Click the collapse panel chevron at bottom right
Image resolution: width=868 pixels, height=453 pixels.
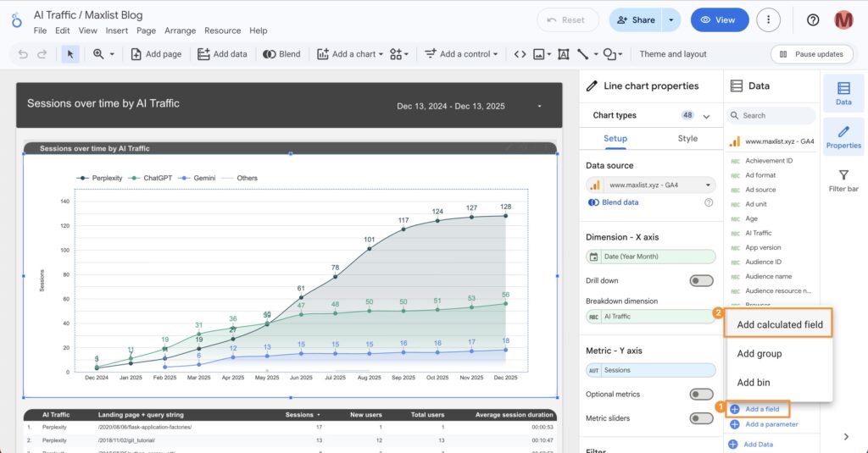[846, 436]
